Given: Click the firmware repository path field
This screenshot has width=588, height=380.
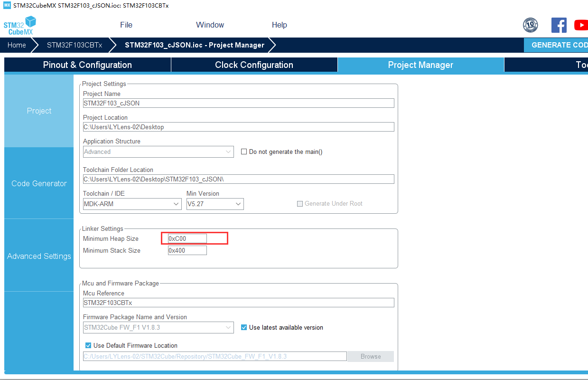Looking at the screenshot, I should tap(215, 356).
